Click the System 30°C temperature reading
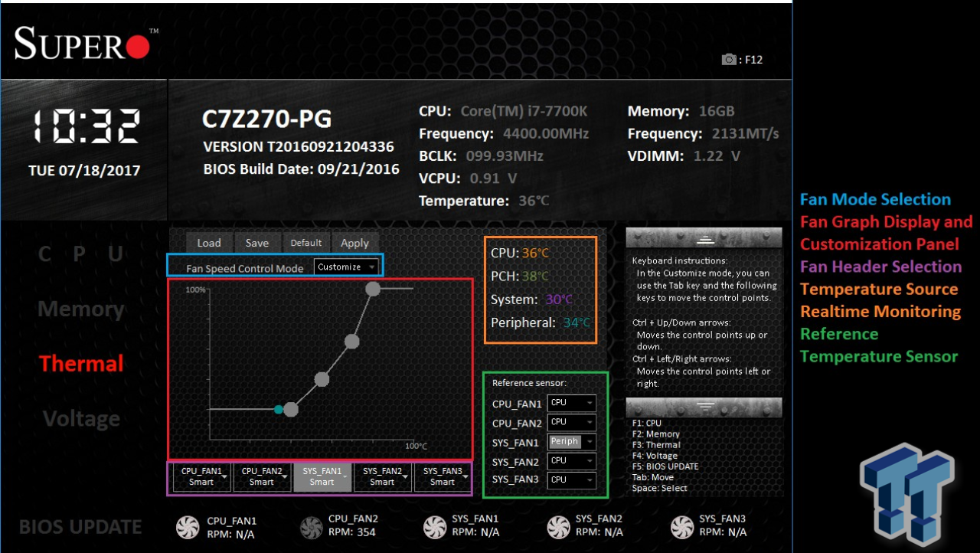The width and height of the screenshot is (980, 553). 532,299
